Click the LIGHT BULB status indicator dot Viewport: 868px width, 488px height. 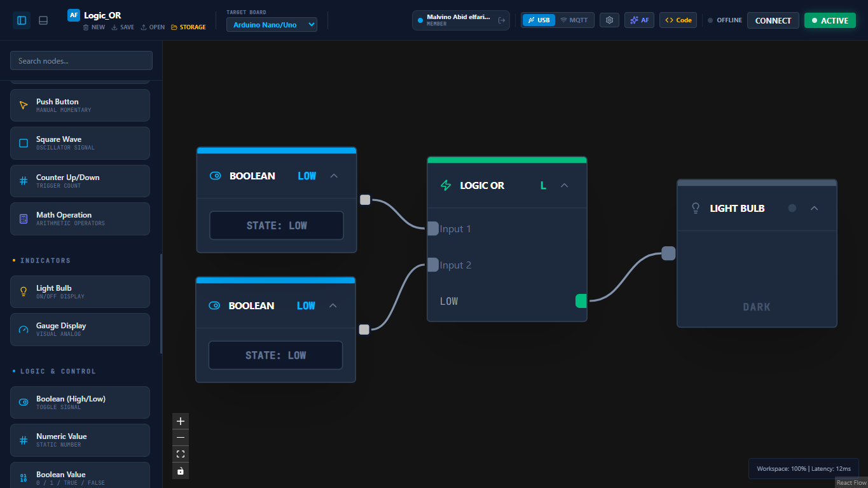[792, 208]
